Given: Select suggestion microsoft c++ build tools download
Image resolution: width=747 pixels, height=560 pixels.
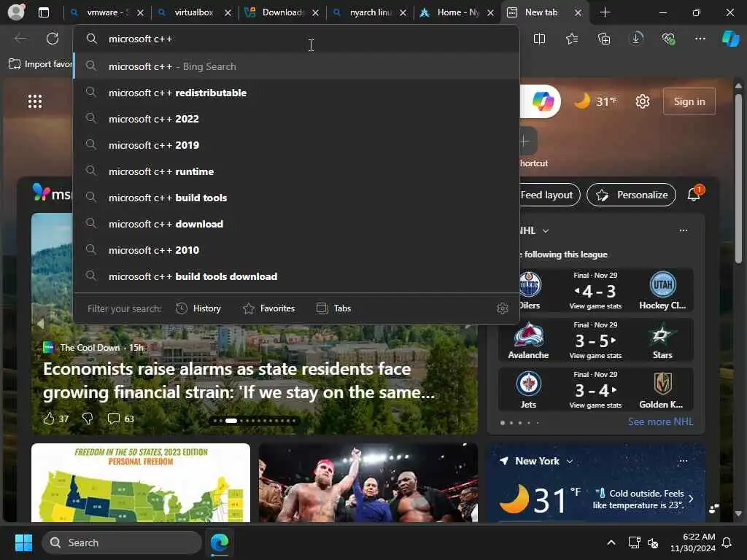Looking at the screenshot, I should [x=296, y=276].
